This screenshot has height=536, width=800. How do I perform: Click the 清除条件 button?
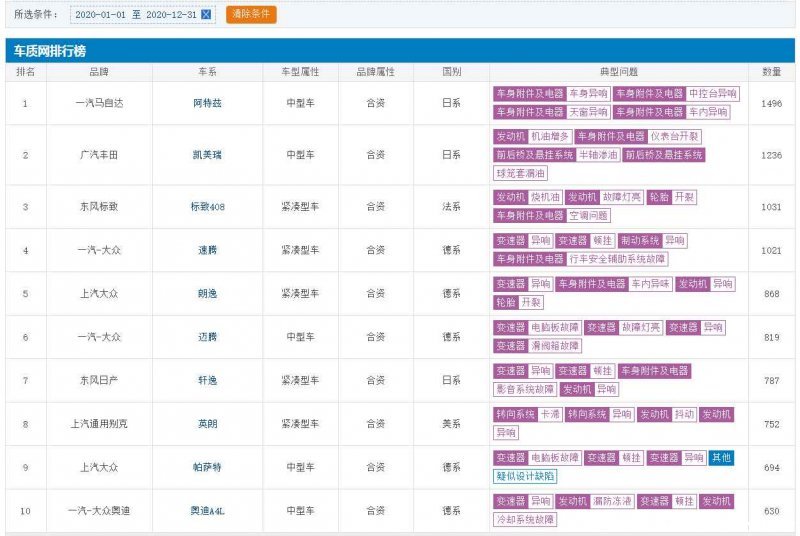(251, 14)
